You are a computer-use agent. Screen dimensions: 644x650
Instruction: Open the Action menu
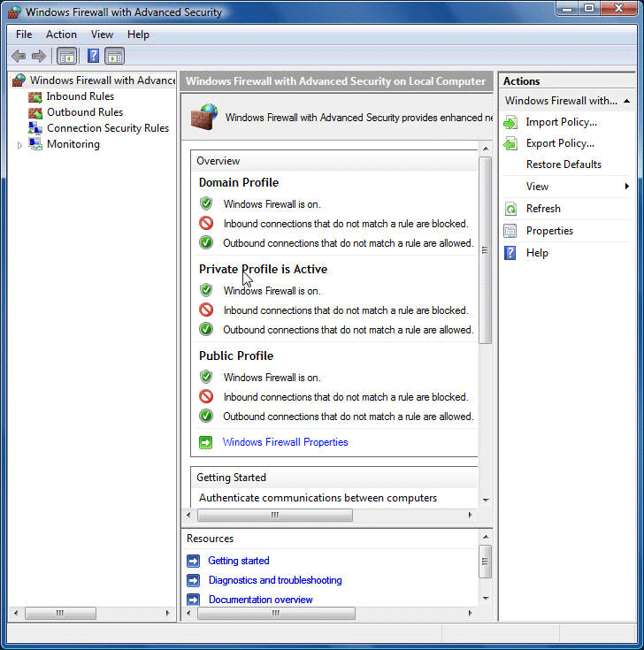pyautogui.click(x=61, y=34)
